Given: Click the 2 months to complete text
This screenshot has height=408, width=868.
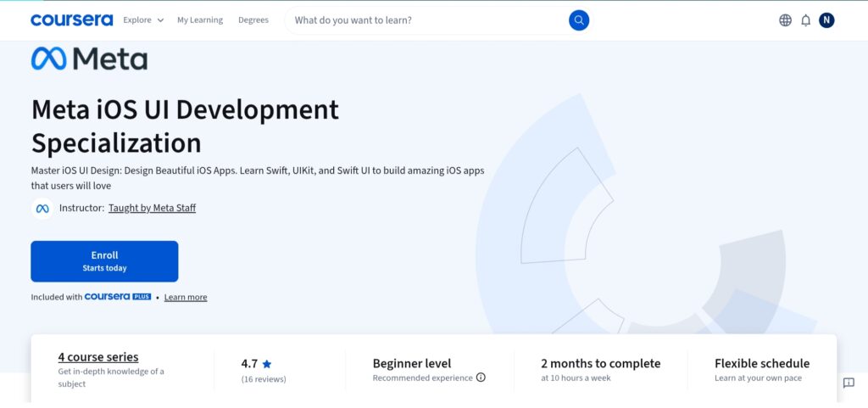Looking at the screenshot, I should 601,364.
